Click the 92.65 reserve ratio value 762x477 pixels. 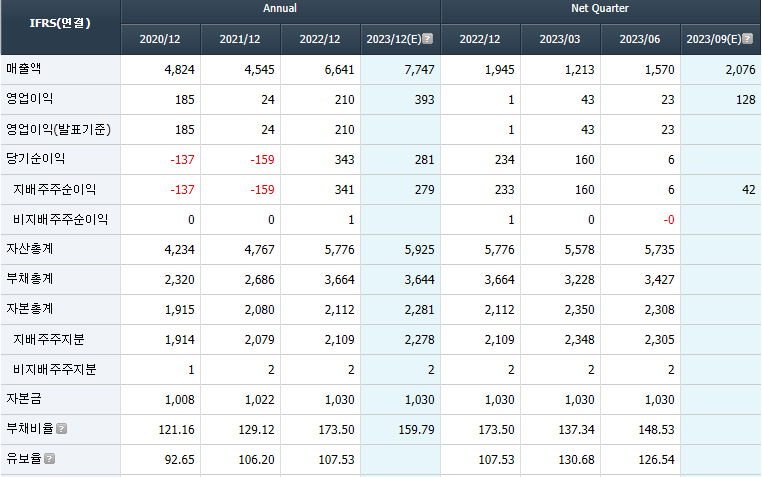tap(179, 460)
